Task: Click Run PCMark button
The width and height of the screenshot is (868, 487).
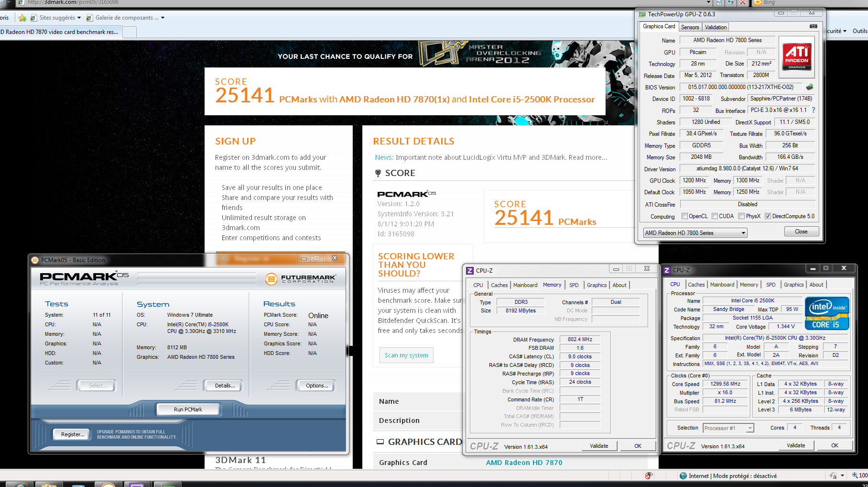Action: pyautogui.click(x=188, y=410)
